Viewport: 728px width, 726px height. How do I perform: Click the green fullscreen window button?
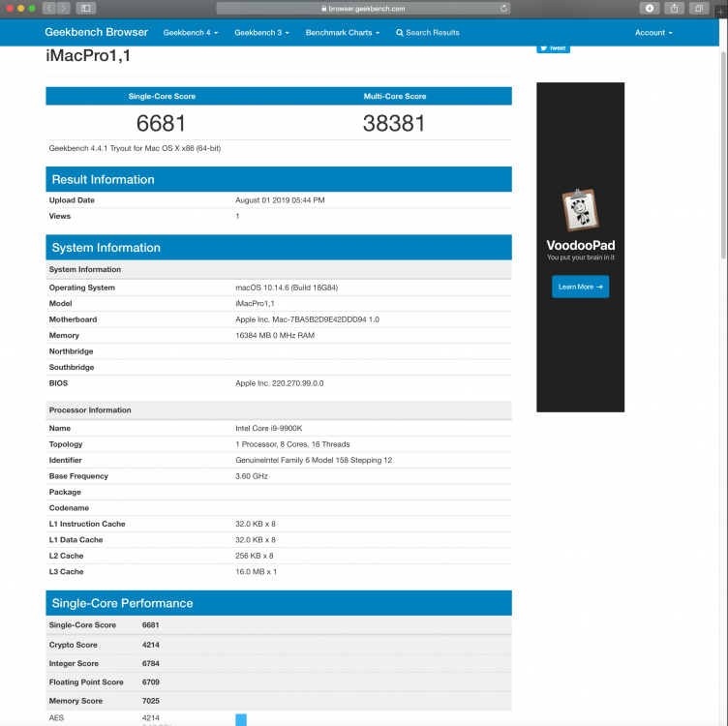tap(32, 9)
